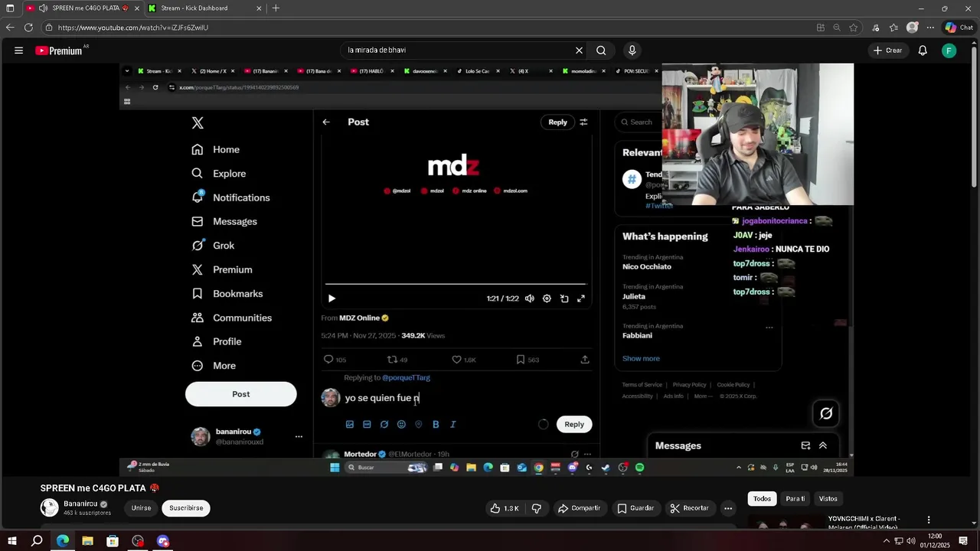
Task: Open Microsoft Store from the taskbar
Action: coord(113,541)
